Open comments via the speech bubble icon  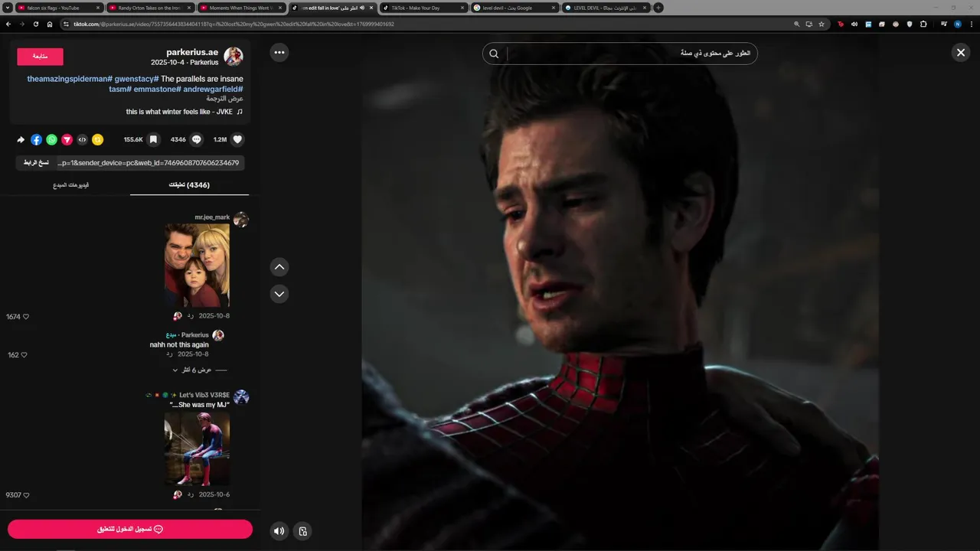(x=197, y=139)
